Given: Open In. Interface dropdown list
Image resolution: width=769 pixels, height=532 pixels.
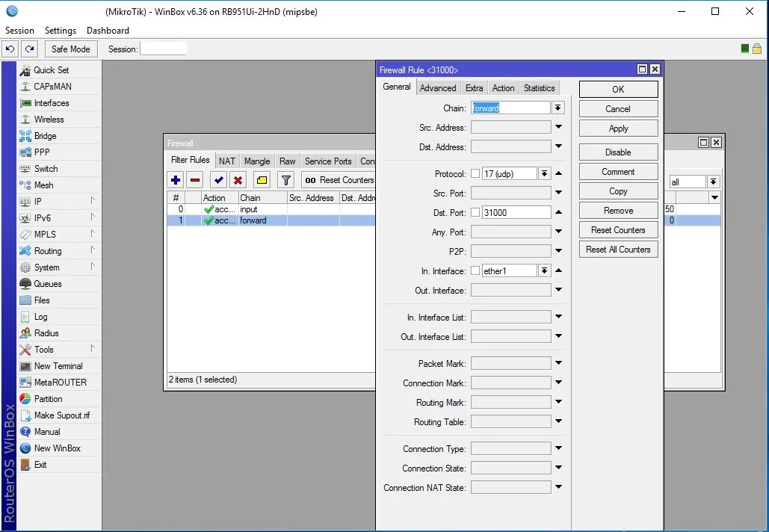Looking at the screenshot, I should coord(544,270).
